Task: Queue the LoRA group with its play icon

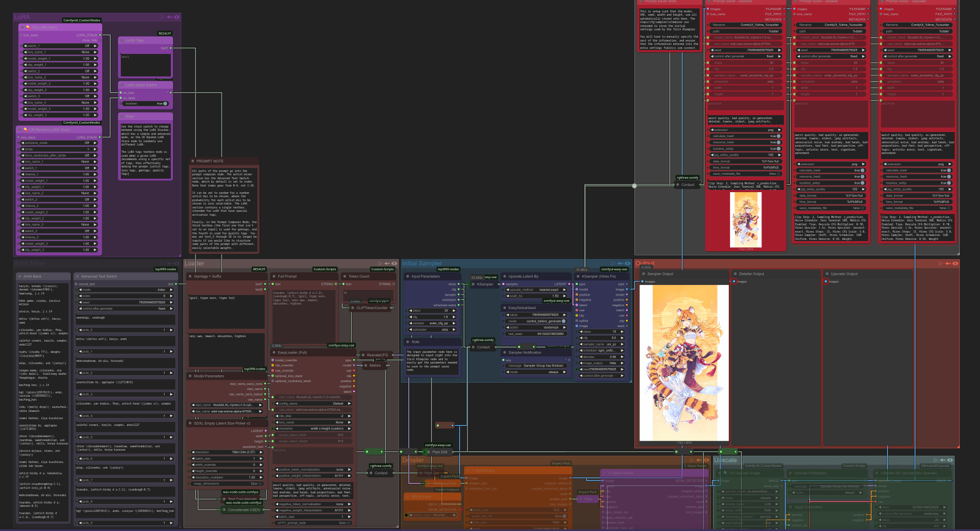Action: click(x=162, y=17)
